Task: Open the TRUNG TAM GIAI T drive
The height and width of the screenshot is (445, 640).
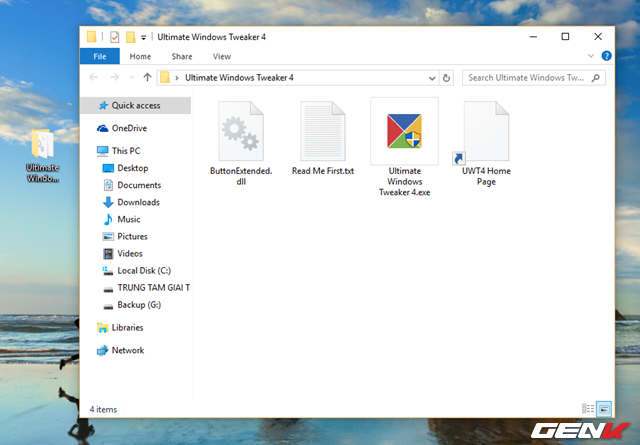Action: (x=146, y=288)
